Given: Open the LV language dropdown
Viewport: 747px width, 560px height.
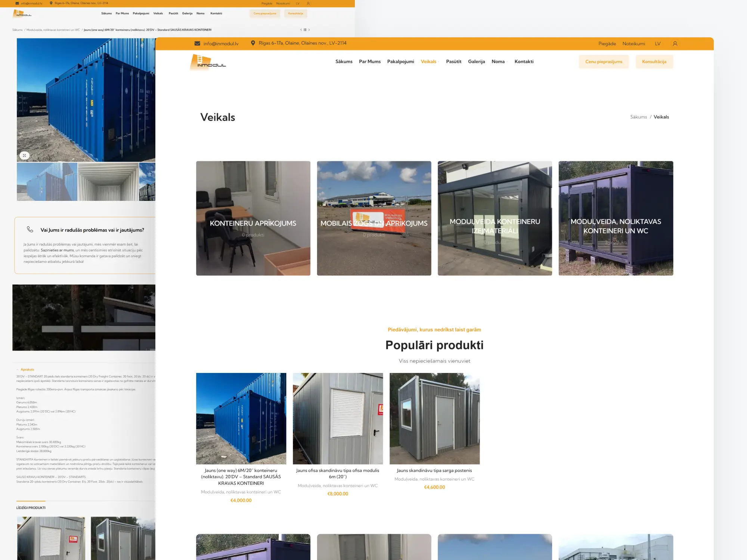Looking at the screenshot, I should point(658,43).
